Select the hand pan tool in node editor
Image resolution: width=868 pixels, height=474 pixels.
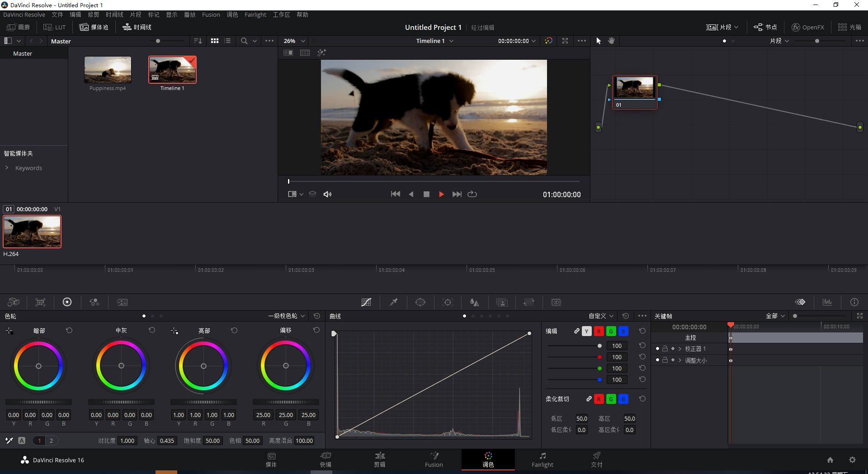611,41
